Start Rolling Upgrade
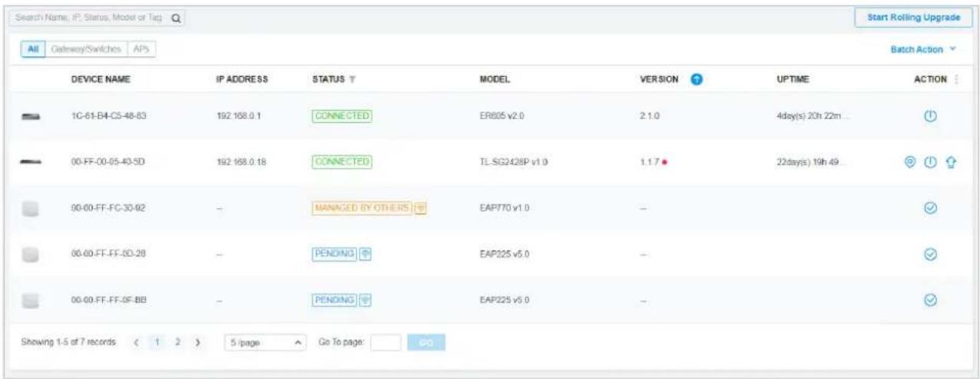This screenshot has width=980, height=379. click(x=912, y=18)
